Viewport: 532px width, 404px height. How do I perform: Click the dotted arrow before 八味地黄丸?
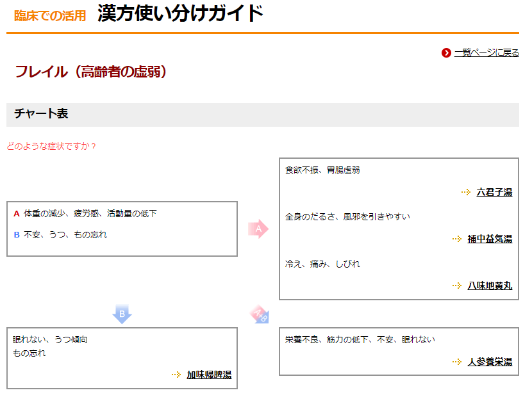tap(457, 286)
